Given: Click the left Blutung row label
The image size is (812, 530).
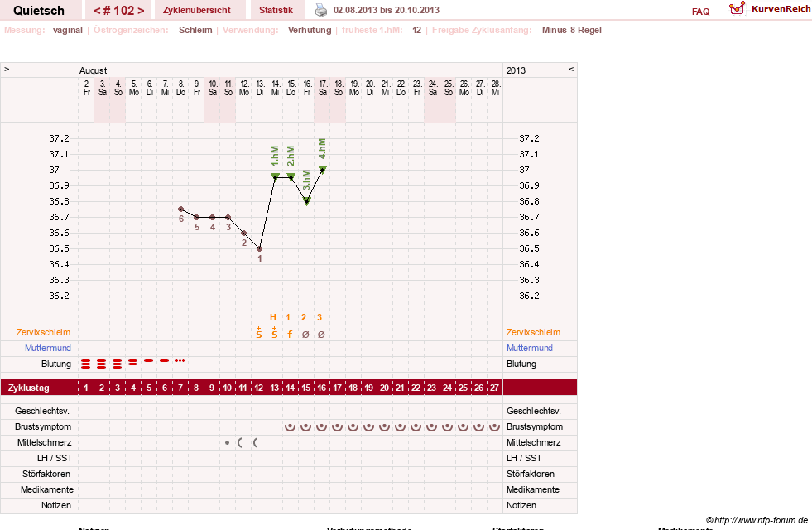Looking at the screenshot, I should click(x=56, y=364).
